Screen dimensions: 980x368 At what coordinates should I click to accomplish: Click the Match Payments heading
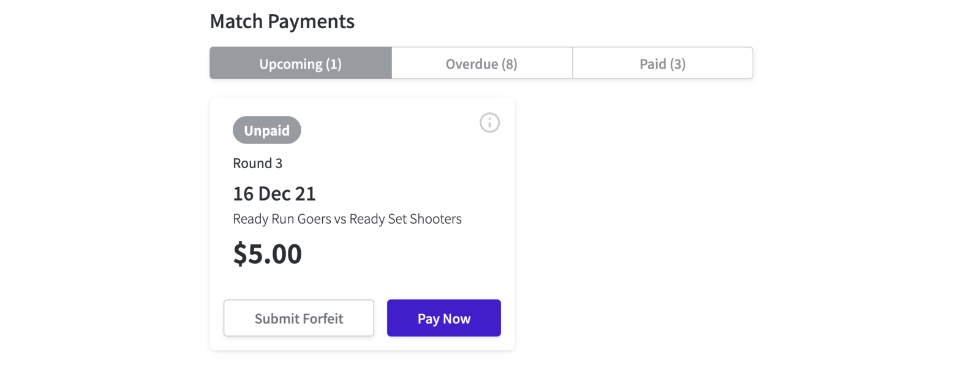282,21
